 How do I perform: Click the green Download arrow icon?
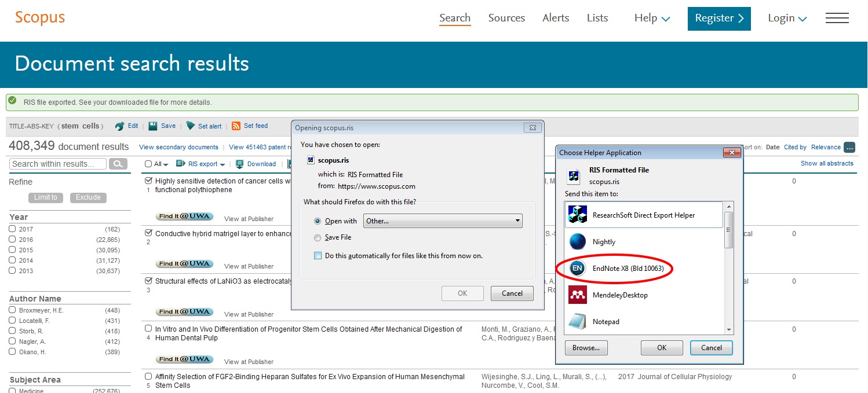[x=240, y=164]
